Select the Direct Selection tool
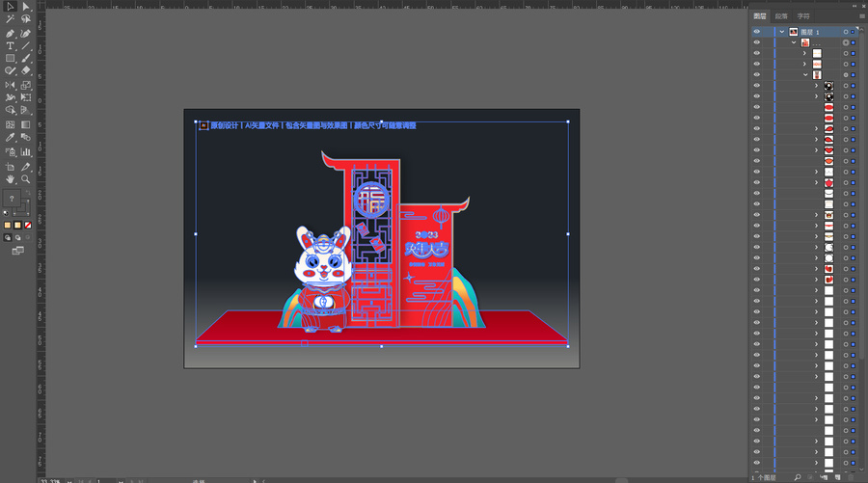 click(25, 7)
